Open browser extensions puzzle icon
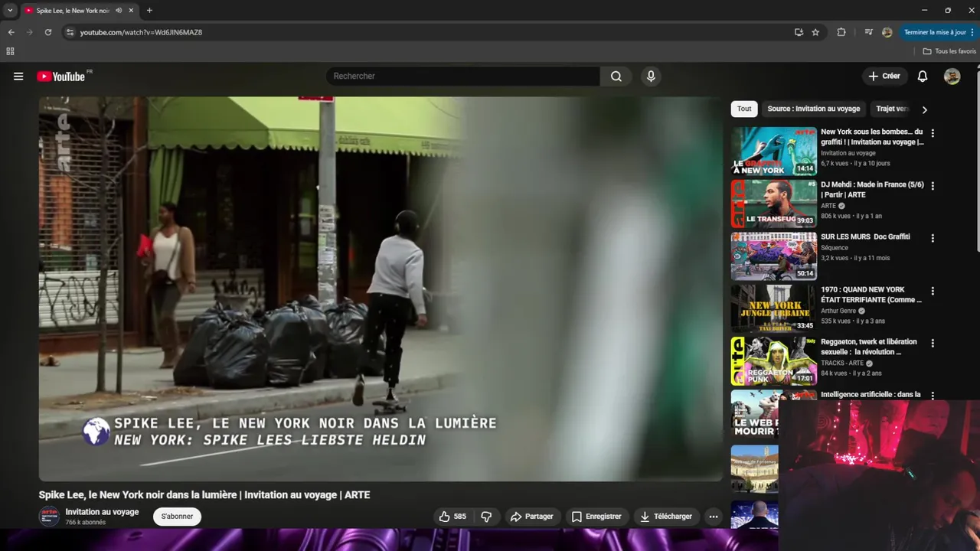980x551 pixels. tap(841, 32)
